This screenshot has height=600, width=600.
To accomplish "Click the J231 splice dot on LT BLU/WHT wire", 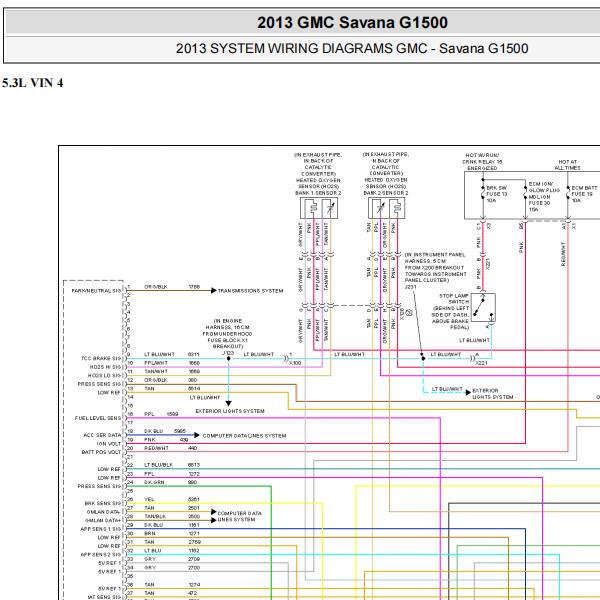I will click(x=423, y=359).
